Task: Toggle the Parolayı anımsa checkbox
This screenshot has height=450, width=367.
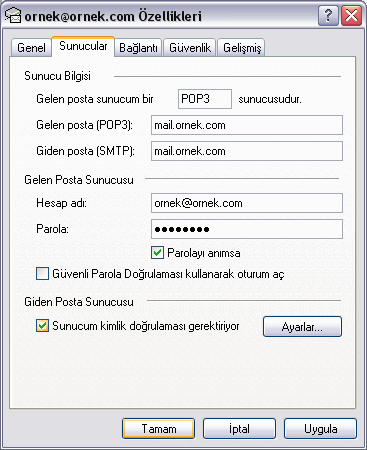Action: click(157, 253)
